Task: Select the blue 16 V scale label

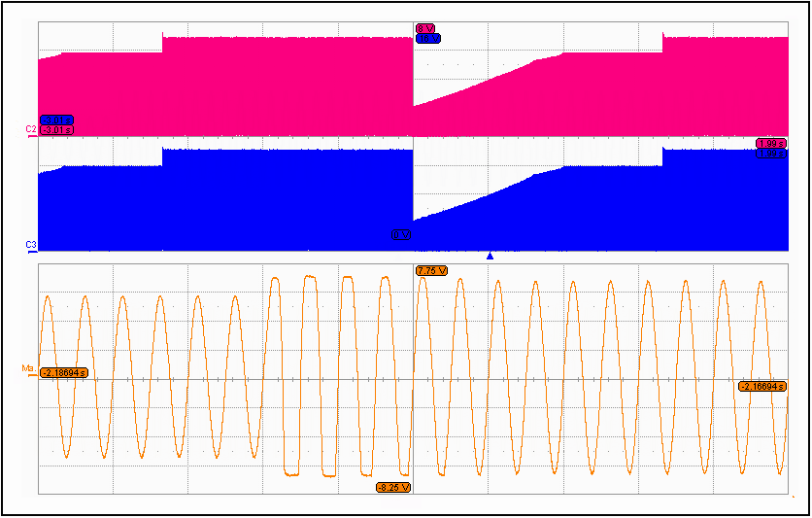Action: pos(427,38)
